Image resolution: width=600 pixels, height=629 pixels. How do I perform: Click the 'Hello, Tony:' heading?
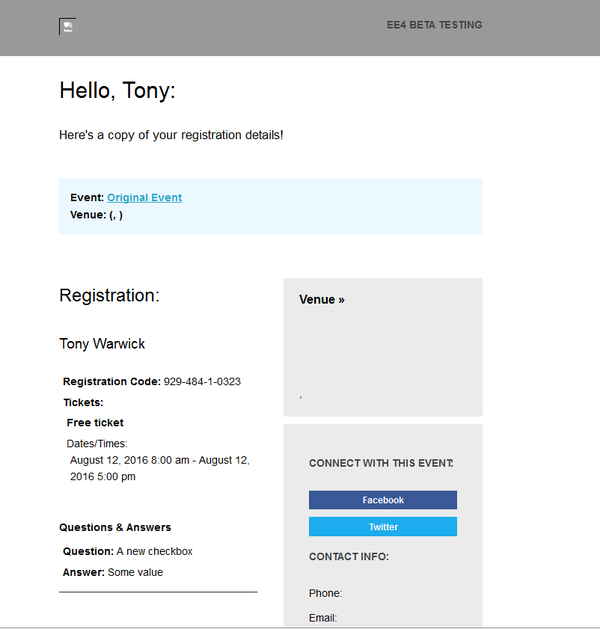[x=118, y=90]
